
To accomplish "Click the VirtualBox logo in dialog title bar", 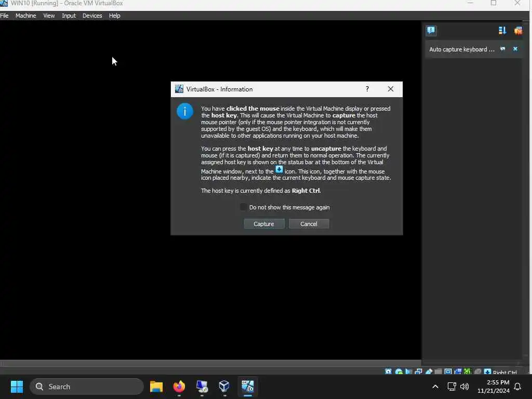I will (x=179, y=89).
